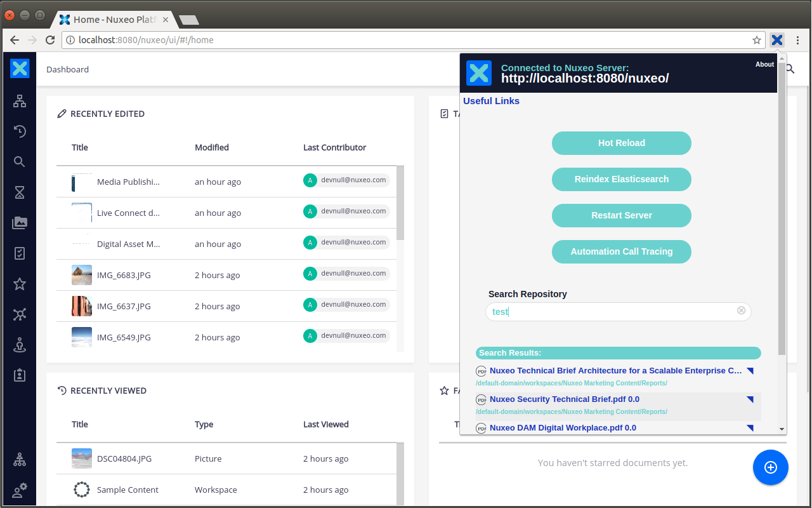Screen dimensions: 812x508
Task: Open the Chrome three-dot menu
Action: pyautogui.click(x=797, y=40)
